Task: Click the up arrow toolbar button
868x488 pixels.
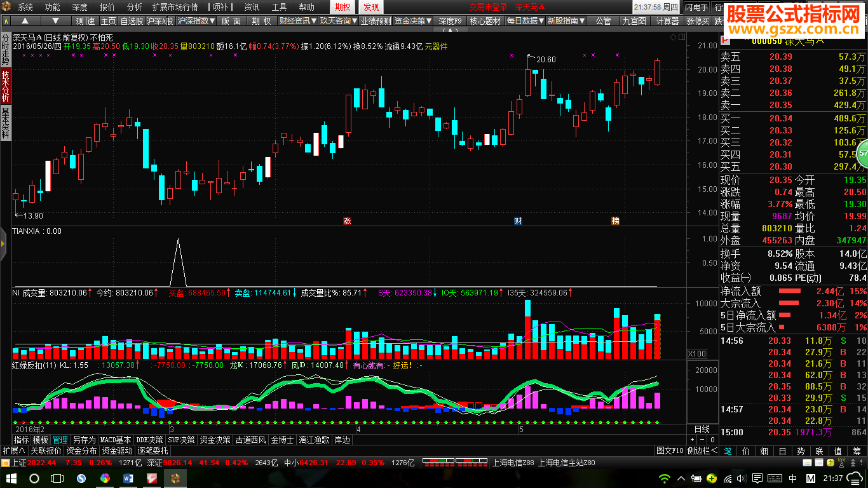Action: (x=26, y=21)
